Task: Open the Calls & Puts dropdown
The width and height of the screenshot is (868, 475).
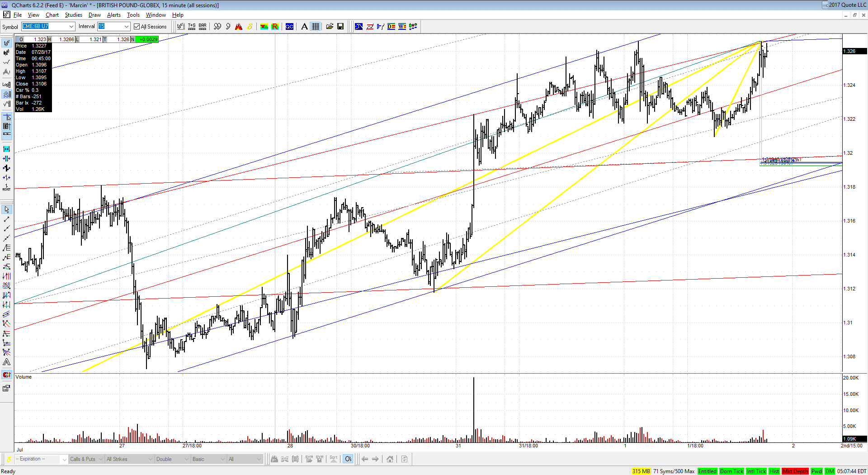Action: pyautogui.click(x=86, y=459)
